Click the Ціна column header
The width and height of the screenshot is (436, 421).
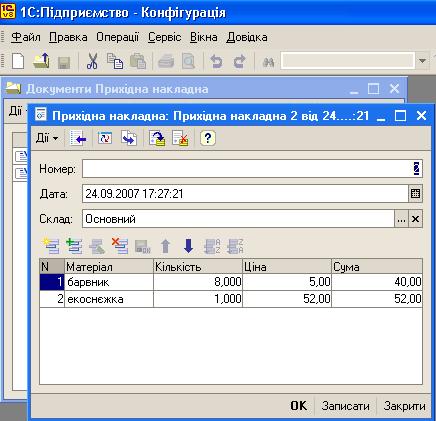coord(287,267)
